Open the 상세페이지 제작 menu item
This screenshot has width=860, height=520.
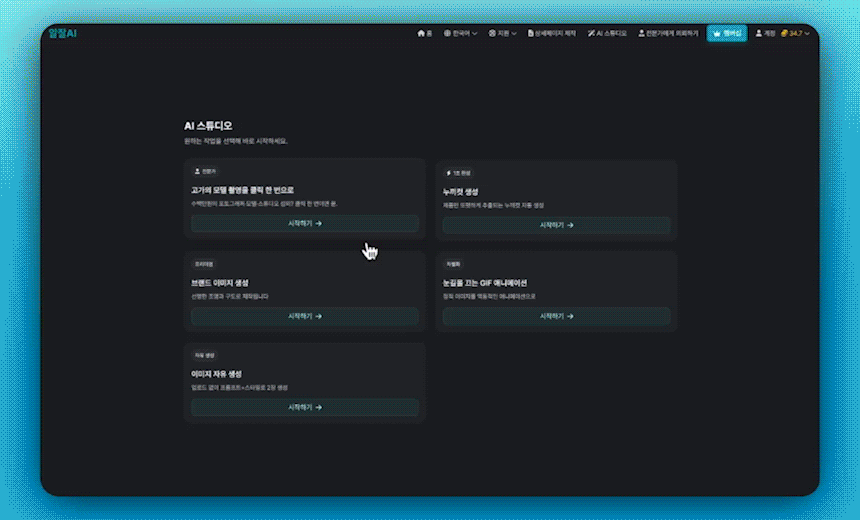point(555,33)
